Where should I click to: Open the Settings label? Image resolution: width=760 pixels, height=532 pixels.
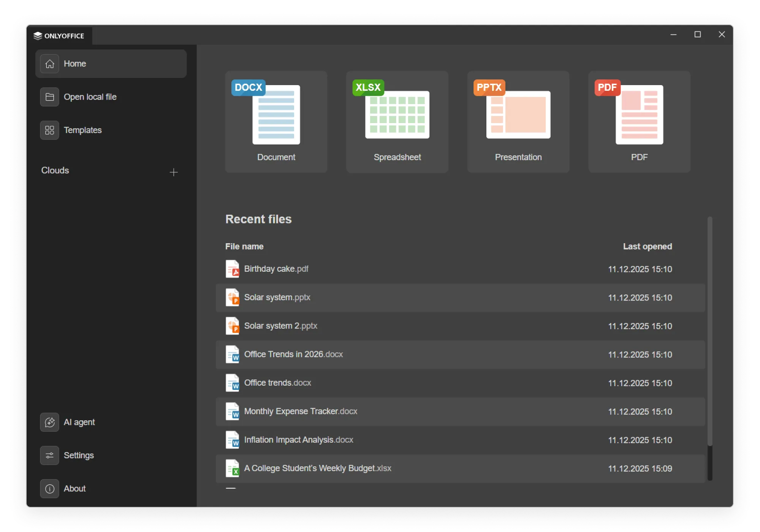pos(79,455)
